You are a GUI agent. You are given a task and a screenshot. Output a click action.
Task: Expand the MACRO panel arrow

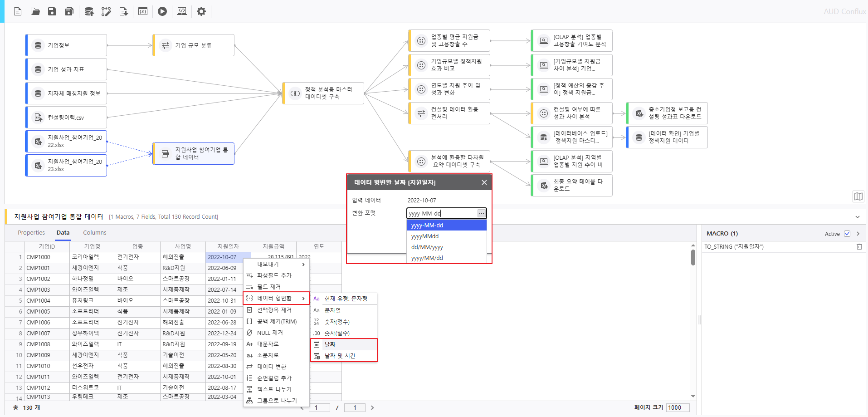pos(858,234)
